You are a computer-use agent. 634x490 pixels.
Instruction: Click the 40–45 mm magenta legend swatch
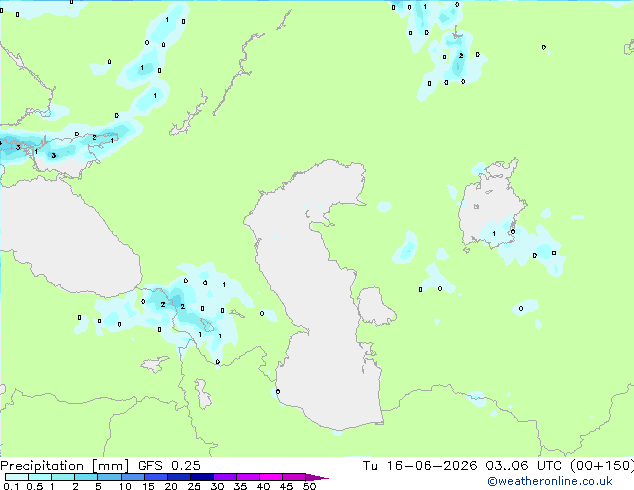point(271,477)
